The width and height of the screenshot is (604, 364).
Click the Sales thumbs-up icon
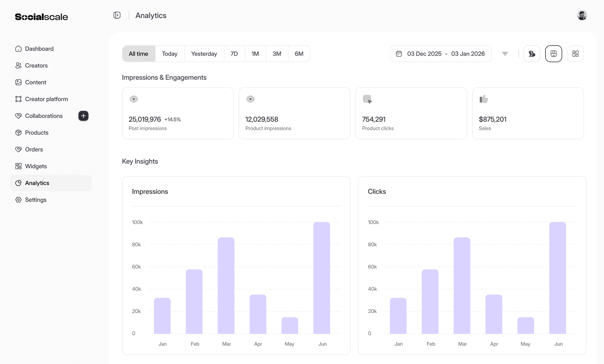(484, 99)
